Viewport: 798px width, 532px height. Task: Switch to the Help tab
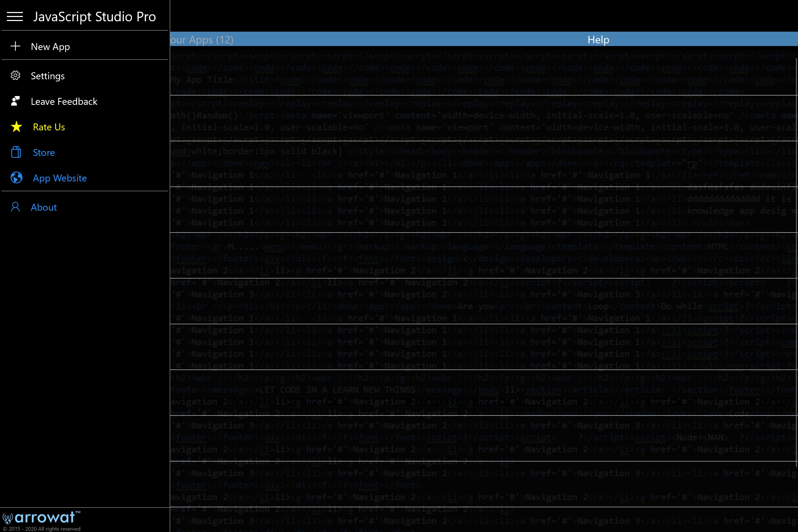coord(598,40)
